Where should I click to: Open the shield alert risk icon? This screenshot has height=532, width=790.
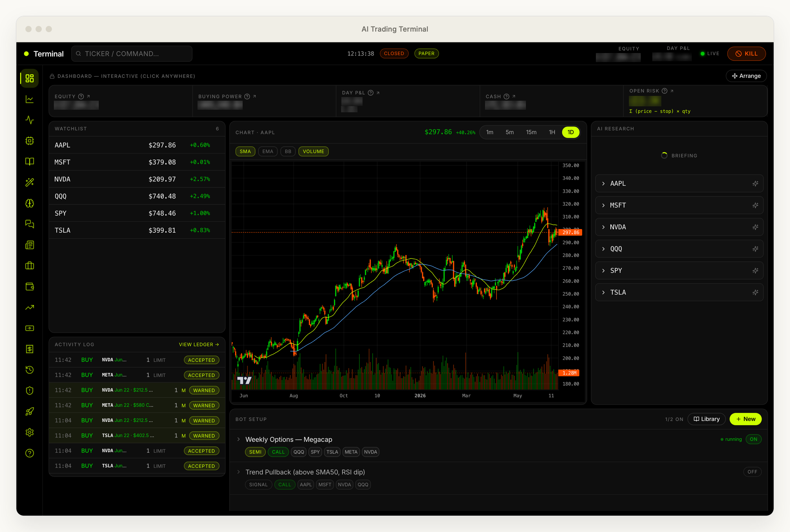[x=30, y=390]
